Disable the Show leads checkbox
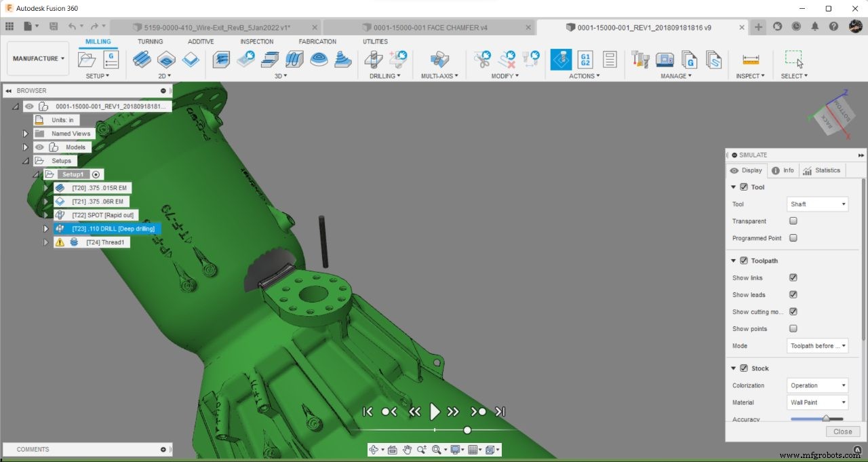This screenshot has width=868, height=462. (793, 294)
